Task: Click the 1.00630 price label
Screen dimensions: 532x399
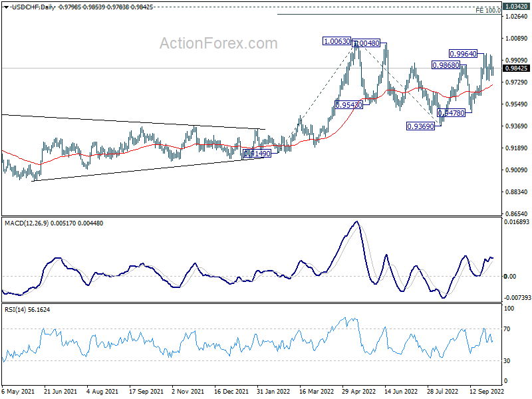Action: [x=337, y=41]
